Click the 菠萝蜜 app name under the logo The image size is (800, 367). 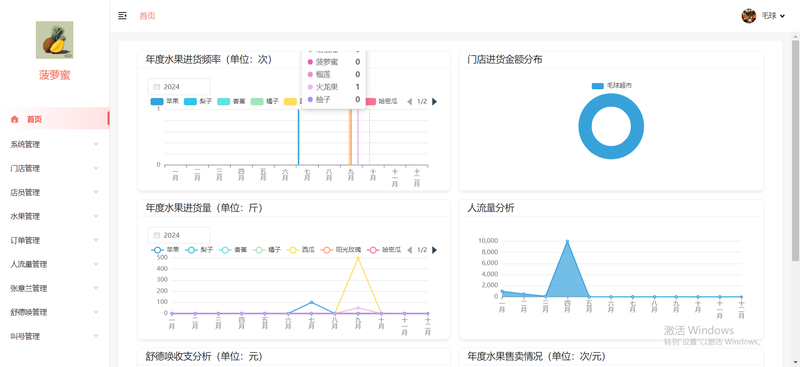55,75
